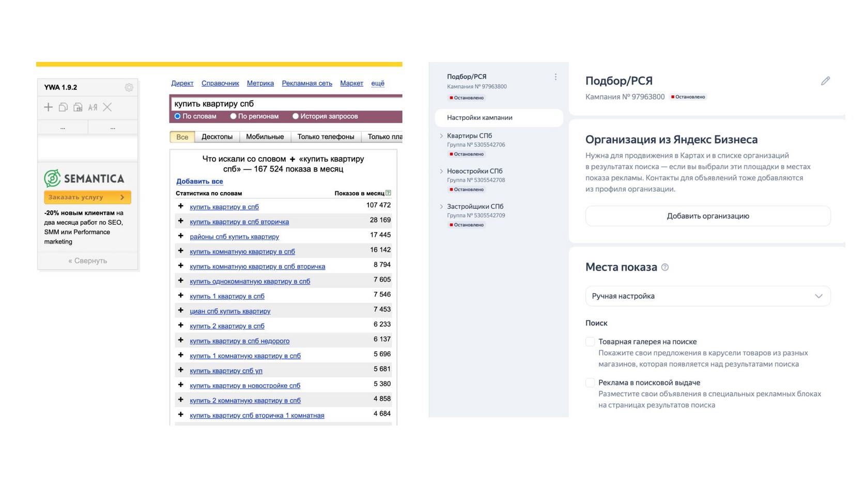Open the Метрика menu link
This screenshot has width=868, height=488.
point(260,83)
